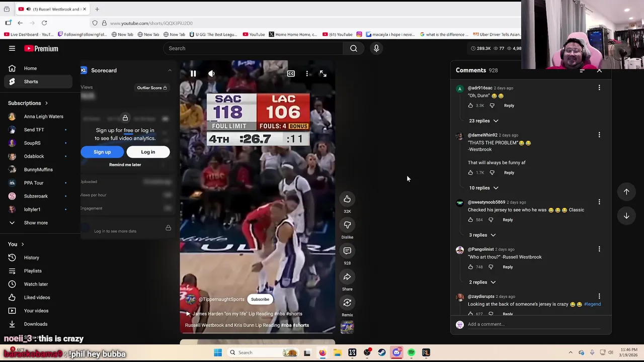The height and width of the screenshot is (362, 644).
Task: Dislike the @Pangolinist comment
Action: [x=491, y=267]
